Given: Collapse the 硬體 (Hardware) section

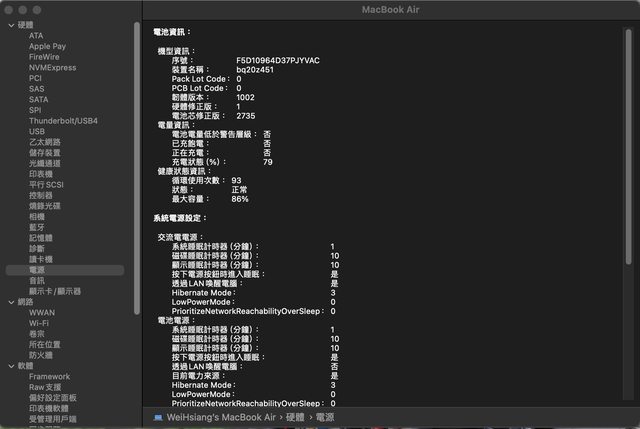Looking at the screenshot, I should point(10,25).
